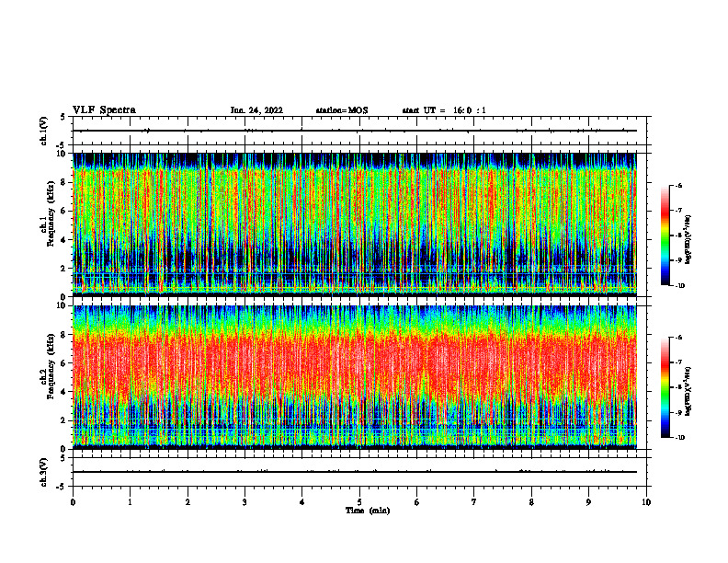Click the "ch.3(V)" axis label
Image resolution: width=728 pixels, height=563 pixels.
[x=44, y=472]
